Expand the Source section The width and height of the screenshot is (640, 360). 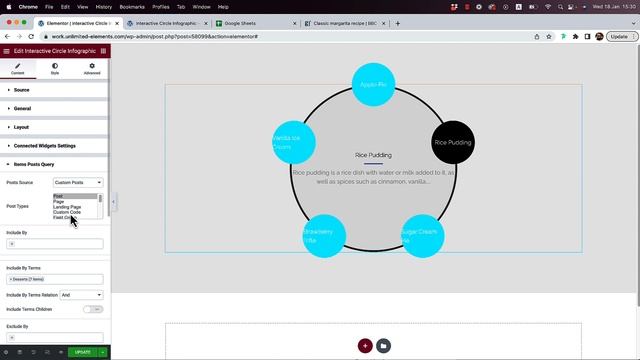(x=55, y=90)
